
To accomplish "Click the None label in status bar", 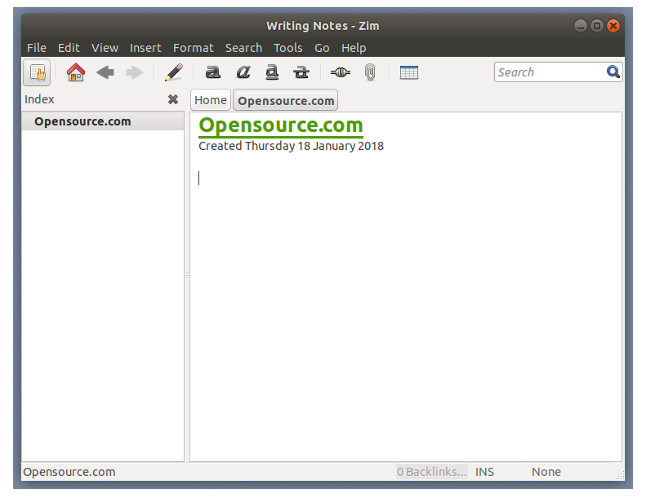I will coord(546,472).
